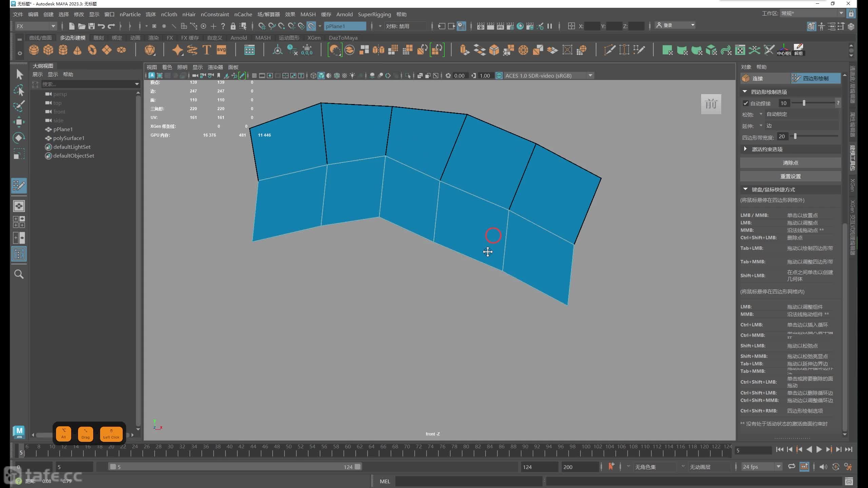Toggle the audio speaker button
Screen dimensions: 868x488
(x=823, y=467)
